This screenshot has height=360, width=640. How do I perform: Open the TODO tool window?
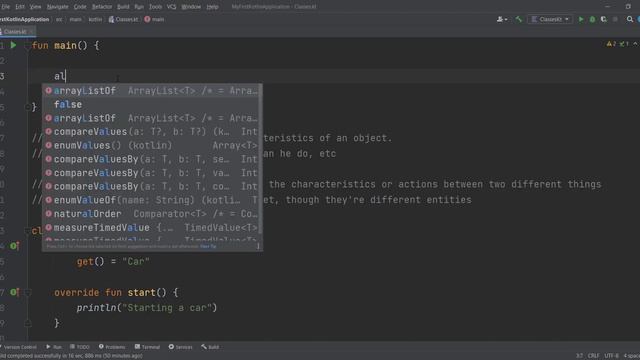(x=80, y=347)
